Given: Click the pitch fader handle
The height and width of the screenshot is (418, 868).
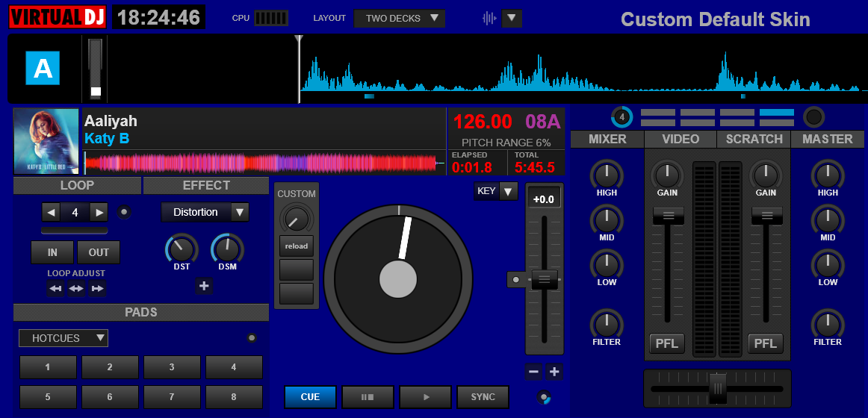Looking at the screenshot, I should coord(544,278).
